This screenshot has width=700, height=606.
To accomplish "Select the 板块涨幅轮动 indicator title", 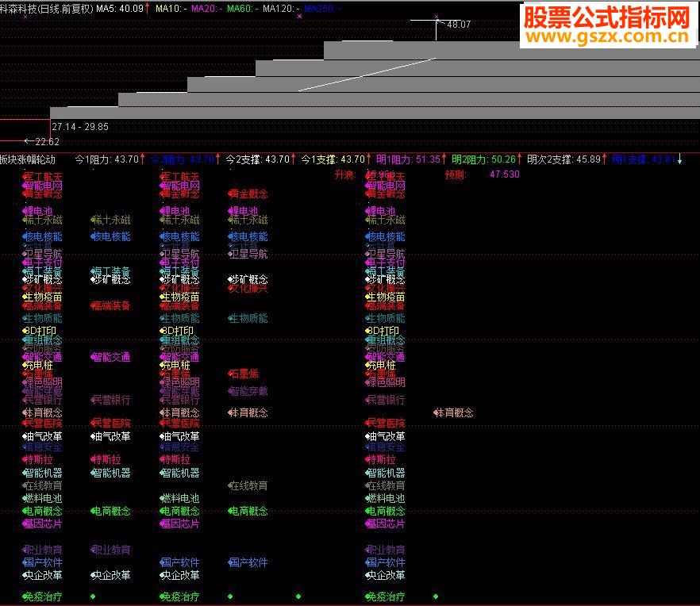I will coord(28,159).
